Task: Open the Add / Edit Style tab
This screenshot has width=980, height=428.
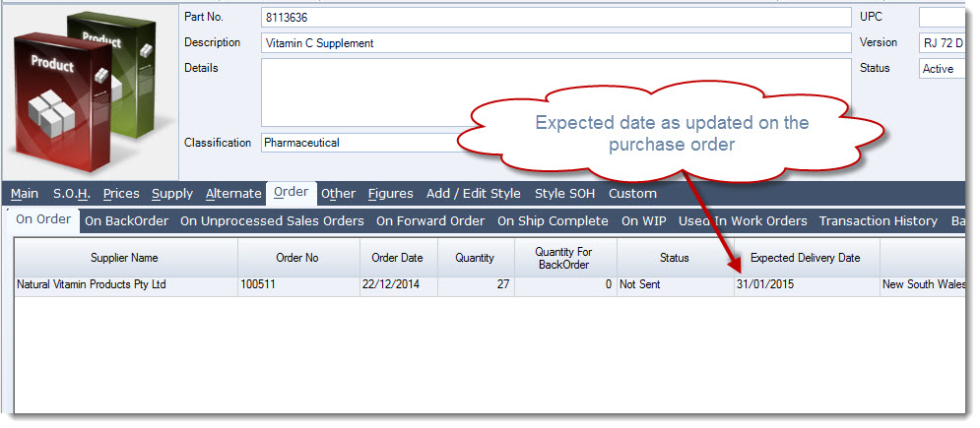Action: pos(473,194)
